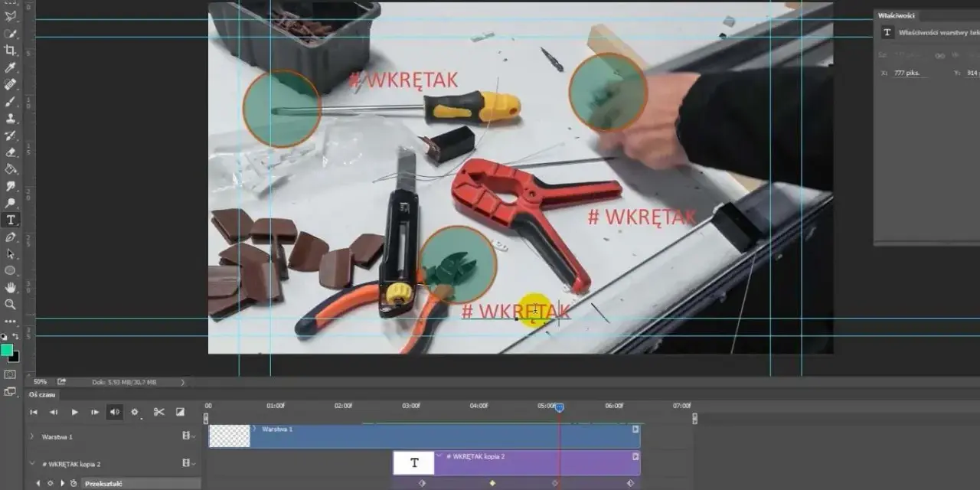
Task: Select the Clone Stamp tool
Action: [11, 119]
